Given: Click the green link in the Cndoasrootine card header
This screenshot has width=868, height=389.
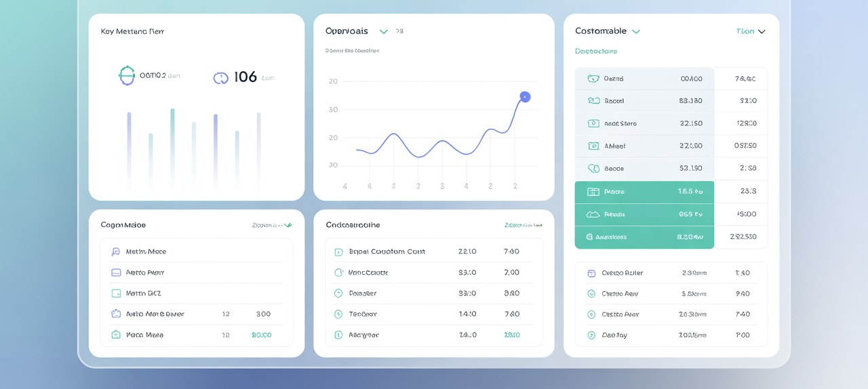Looking at the screenshot, I should pyautogui.click(x=523, y=225).
